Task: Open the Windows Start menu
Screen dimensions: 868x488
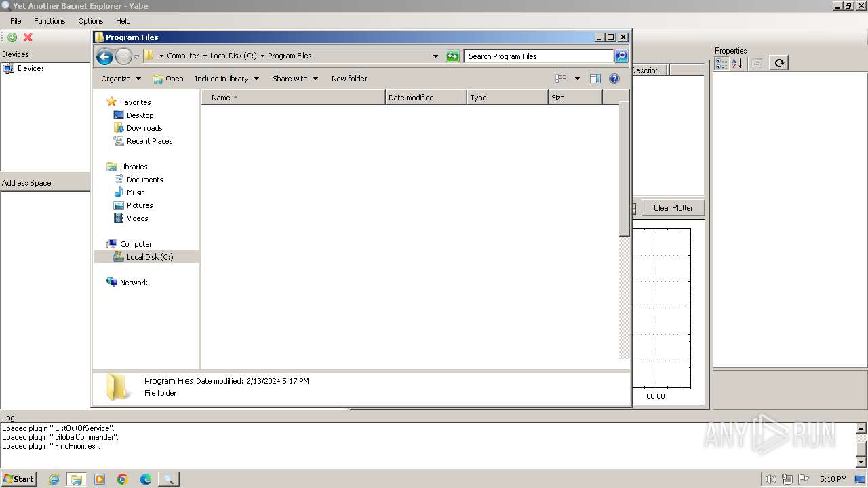Action: coord(18,479)
